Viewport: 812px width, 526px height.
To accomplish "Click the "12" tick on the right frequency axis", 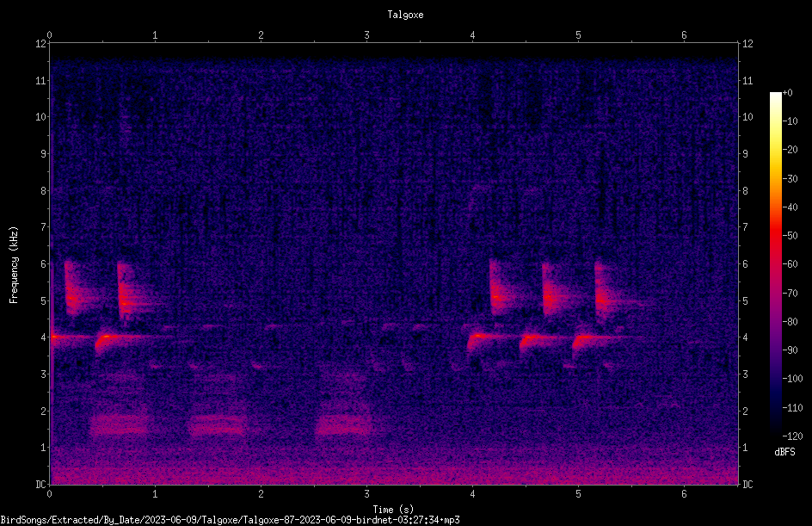I will pyautogui.click(x=747, y=44).
